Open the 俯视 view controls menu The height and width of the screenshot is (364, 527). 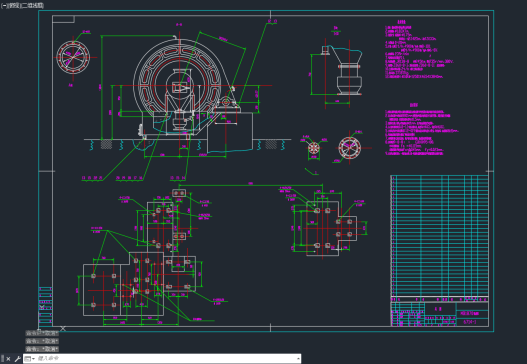click(14, 6)
